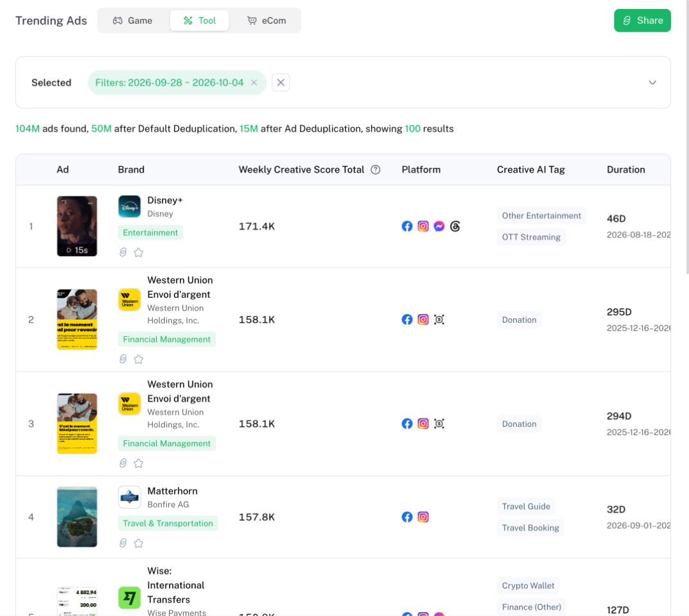Select the OTT Streaming tag
Screen dimensions: 689x616
531,237
